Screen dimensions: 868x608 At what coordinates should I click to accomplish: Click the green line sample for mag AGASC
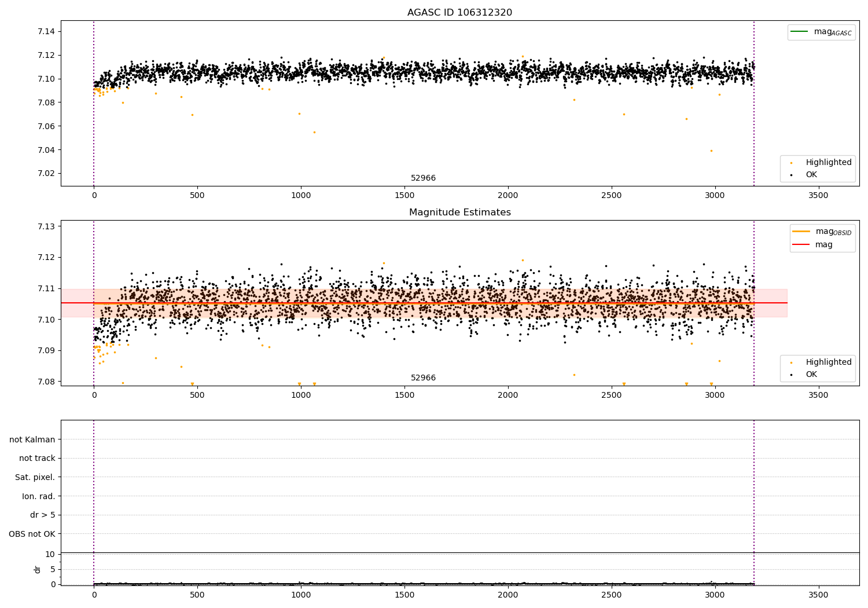click(x=799, y=31)
